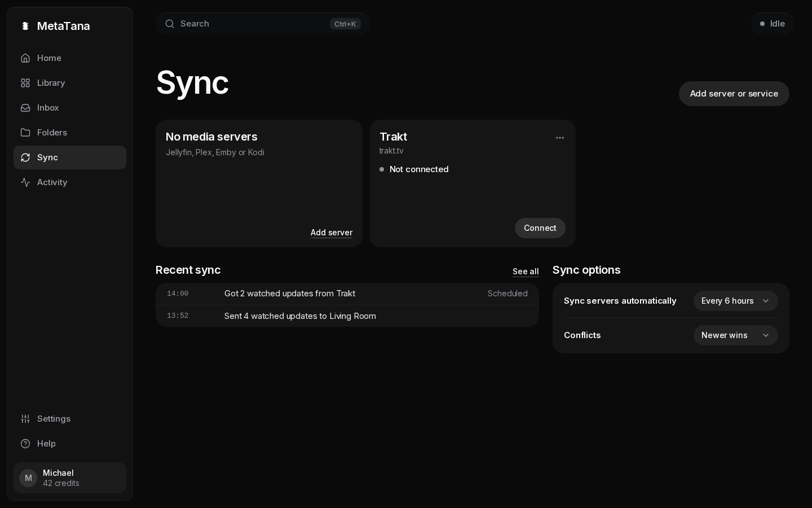This screenshot has width=812, height=508.
Task: Connect the Trakt service
Action: click(540, 228)
